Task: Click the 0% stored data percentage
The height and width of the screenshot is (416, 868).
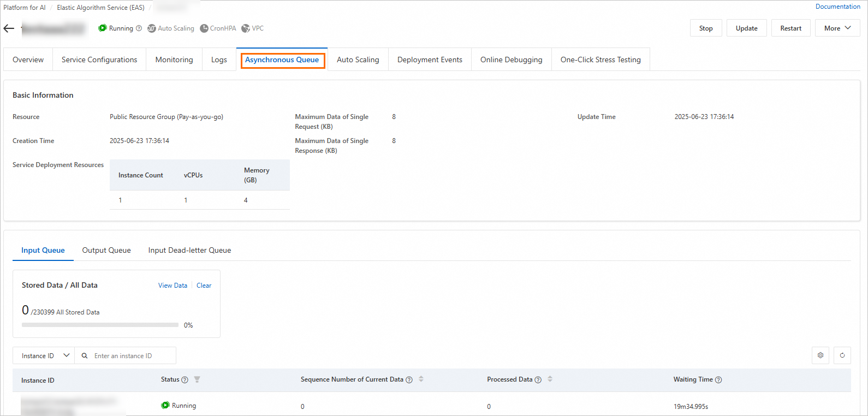Action: pyautogui.click(x=188, y=325)
